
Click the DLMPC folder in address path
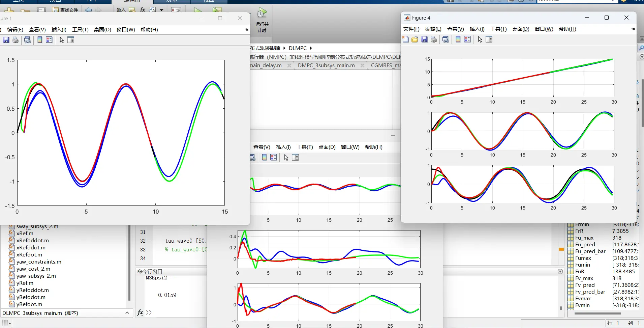(298, 48)
